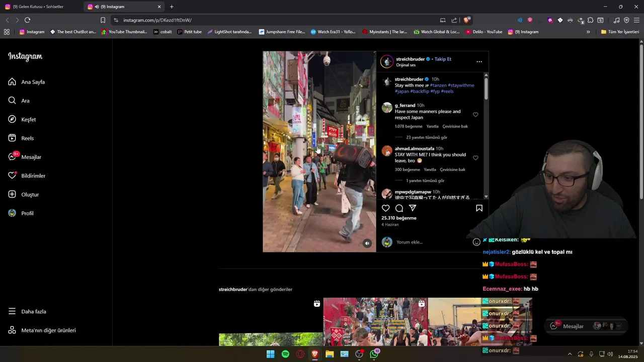Click the bookmark page icon
The height and width of the screenshot is (362, 644).
click(x=103, y=20)
